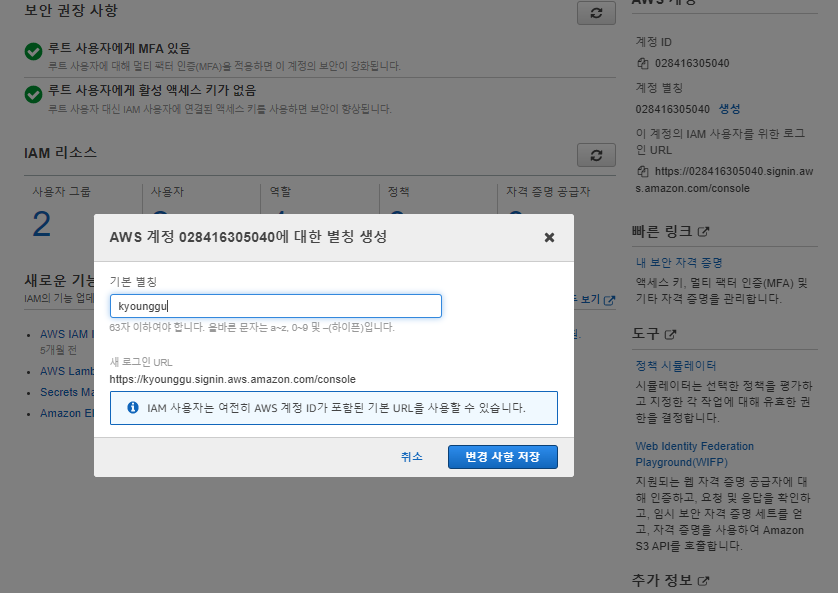Click the 루트 사용자에게 활성 액세스 키가 없음 heading

pyautogui.click(x=152, y=90)
